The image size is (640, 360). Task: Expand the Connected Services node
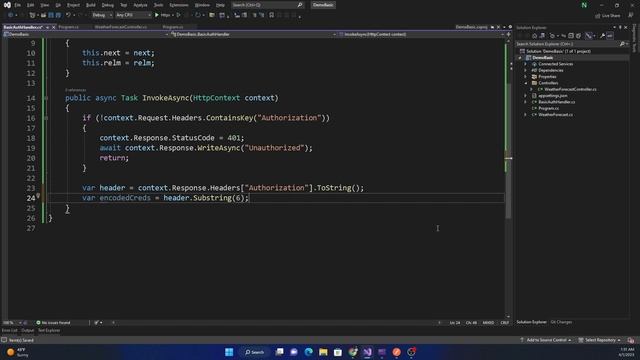pyautogui.click(x=525, y=64)
